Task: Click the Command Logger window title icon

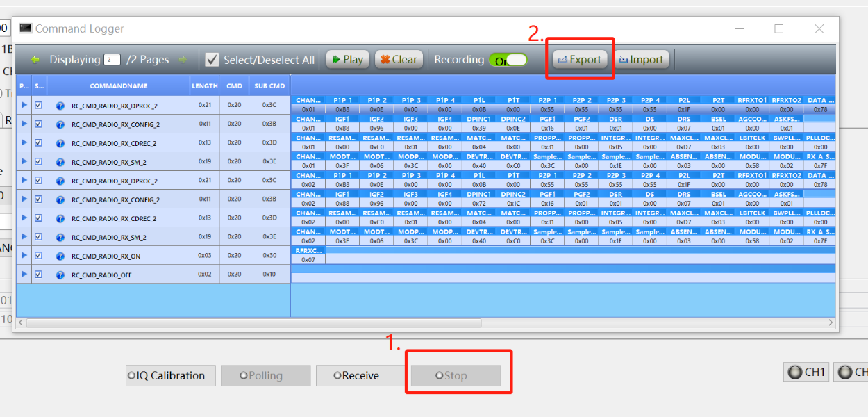Action: click(x=26, y=28)
